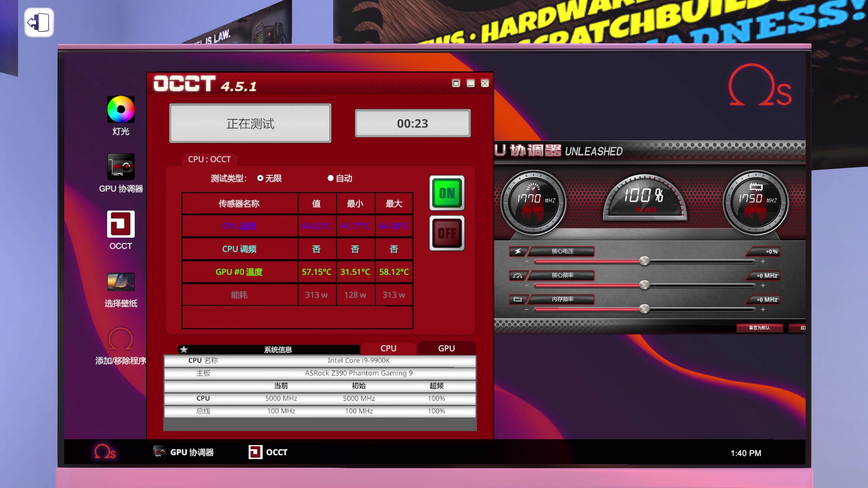The height and width of the screenshot is (488, 868).
Task: Select the CPU : OCCT tab
Action: tap(209, 159)
